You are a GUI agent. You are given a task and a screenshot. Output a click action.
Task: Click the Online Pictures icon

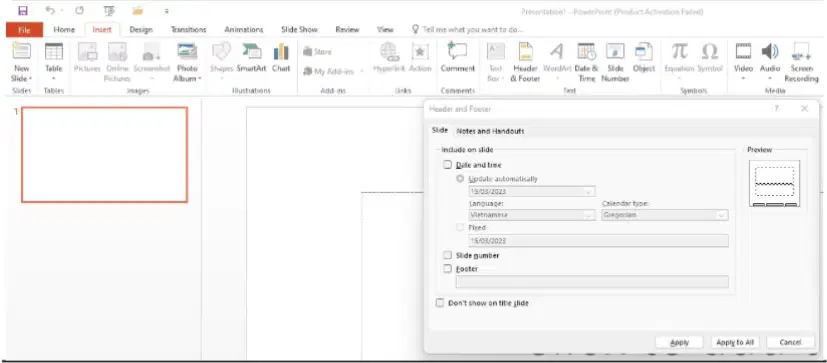point(117,62)
